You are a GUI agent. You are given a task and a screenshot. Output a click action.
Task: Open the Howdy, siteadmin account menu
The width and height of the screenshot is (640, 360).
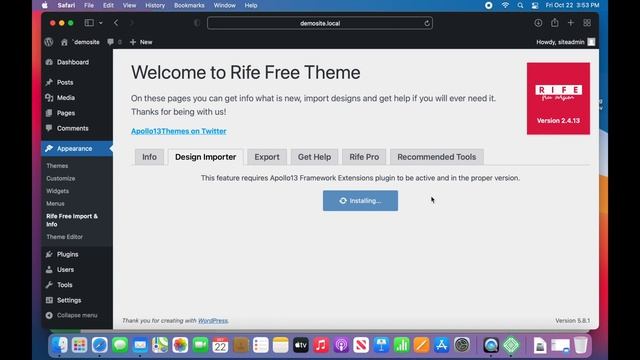[x=565, y=42]
